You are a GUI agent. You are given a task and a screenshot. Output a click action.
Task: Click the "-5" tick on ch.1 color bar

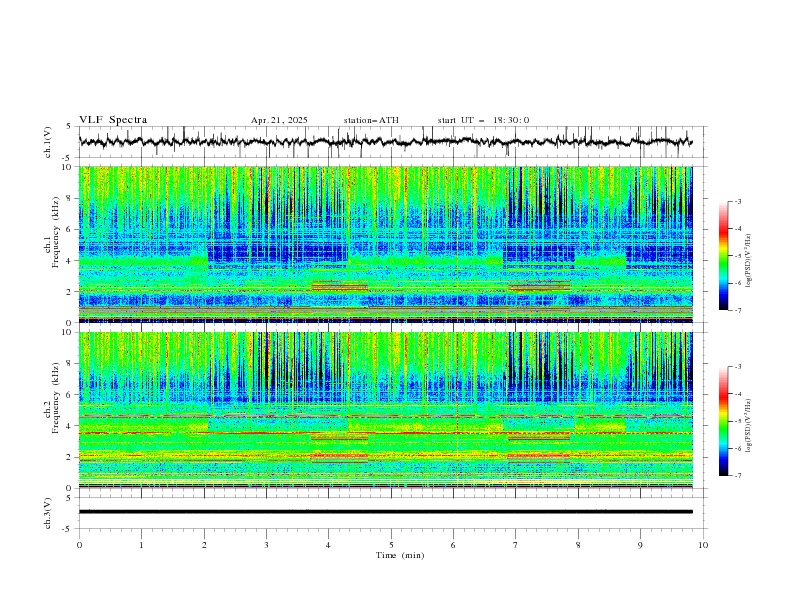(x=738, y=256)
